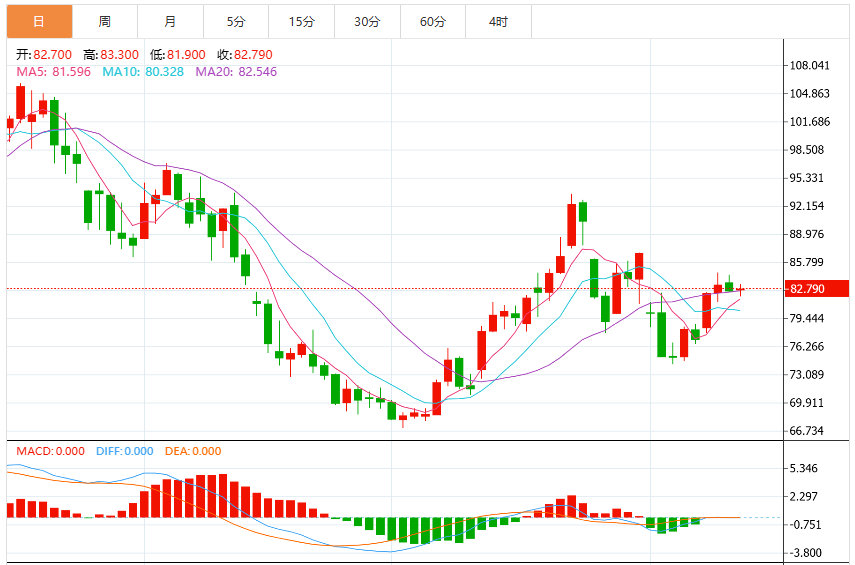Image resolution: width=855 pixels, height=565 pixels.
Task: Click the 66.734 price axis label
Action: click(x=806, y=431)
